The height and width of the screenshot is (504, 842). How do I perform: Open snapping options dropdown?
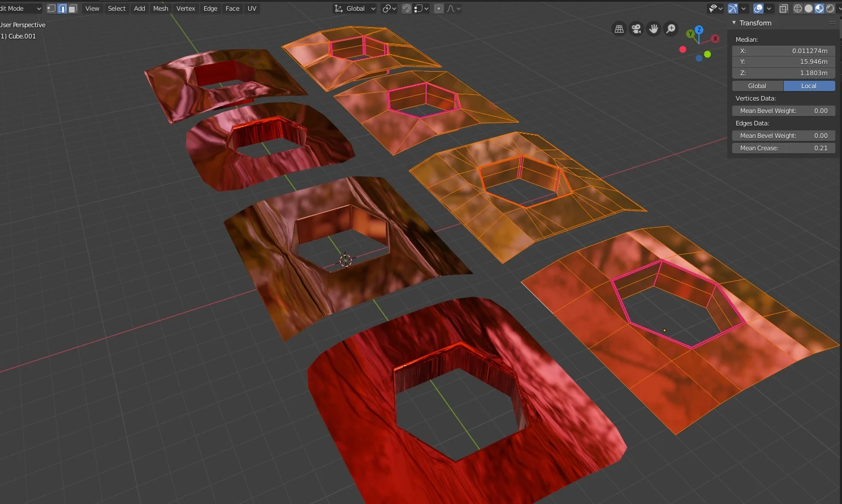point(422,8)
